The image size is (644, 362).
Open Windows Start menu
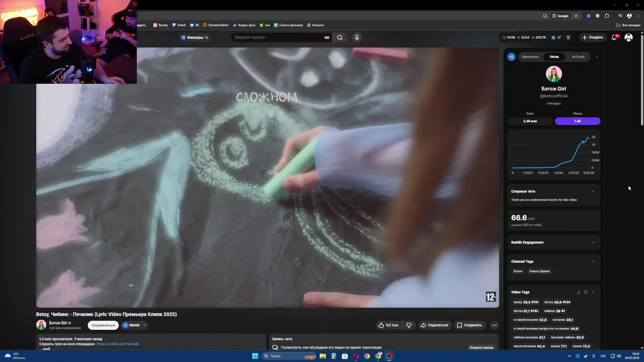255,356
